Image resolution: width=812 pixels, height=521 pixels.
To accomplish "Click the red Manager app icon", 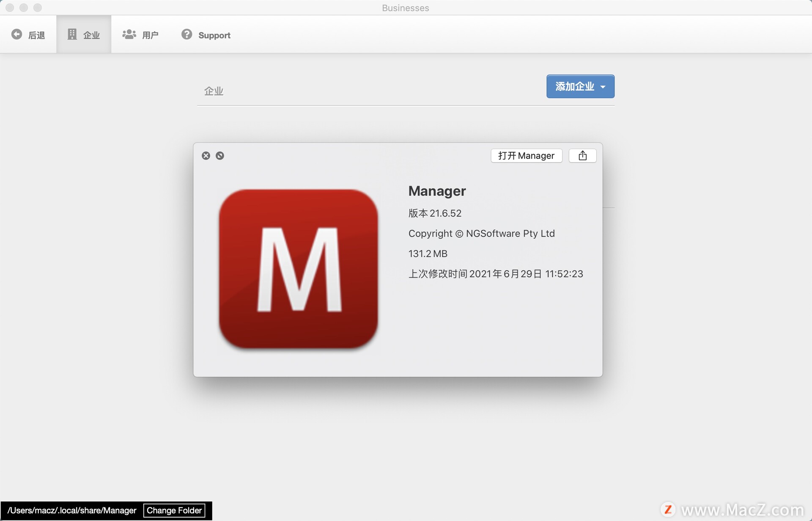I will pyautogui.click(x=298, y=269).
